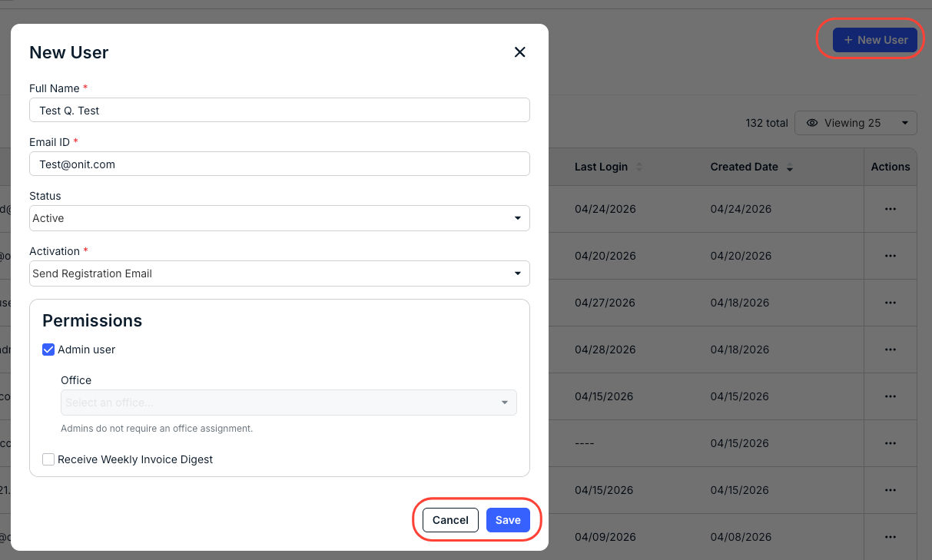Screen dimensions: 932x560
Task: Open the Viewing 25 page-size dropdown
Action: click(x=856, y=123)
